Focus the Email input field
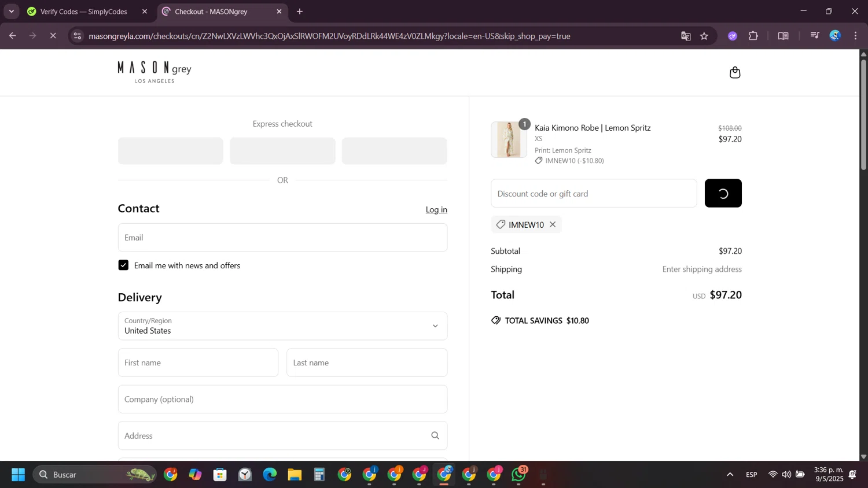This screenshot has height=488, width=868. (282, 237)
